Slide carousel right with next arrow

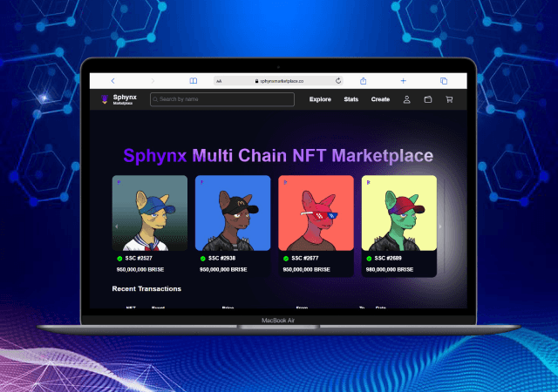pos(440,226)
